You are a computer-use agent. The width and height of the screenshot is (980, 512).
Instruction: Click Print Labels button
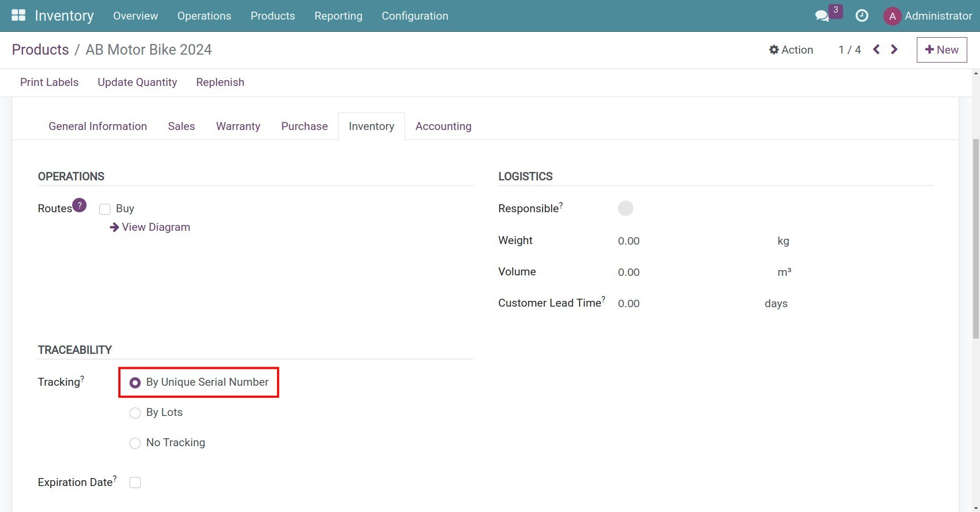[49, 82]
